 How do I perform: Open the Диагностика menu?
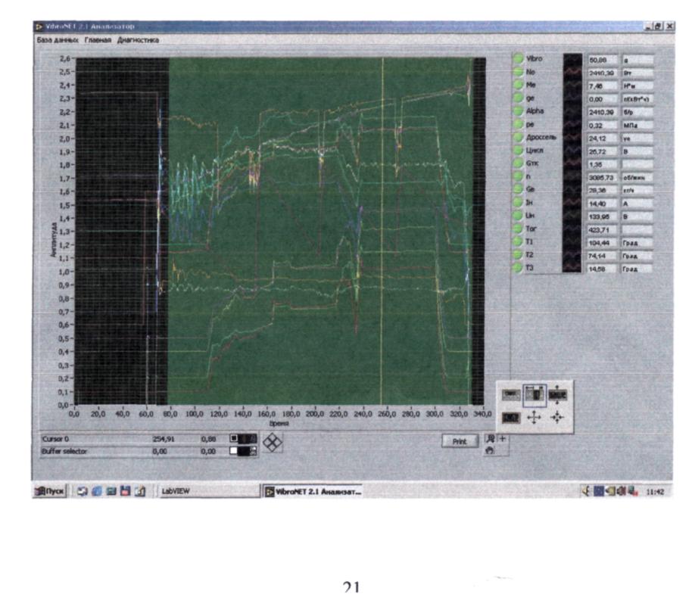click(x=138, y=40)
